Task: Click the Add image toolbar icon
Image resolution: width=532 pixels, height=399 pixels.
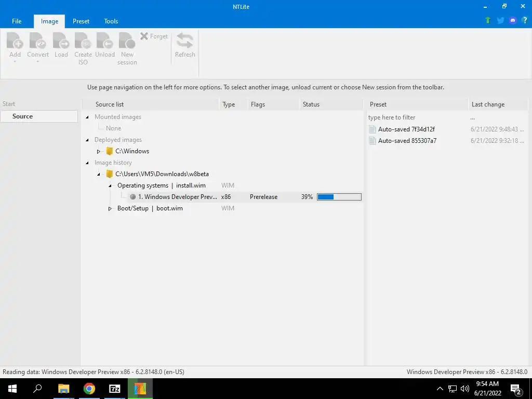Action: pyautogui.click(x=15, y=41)
